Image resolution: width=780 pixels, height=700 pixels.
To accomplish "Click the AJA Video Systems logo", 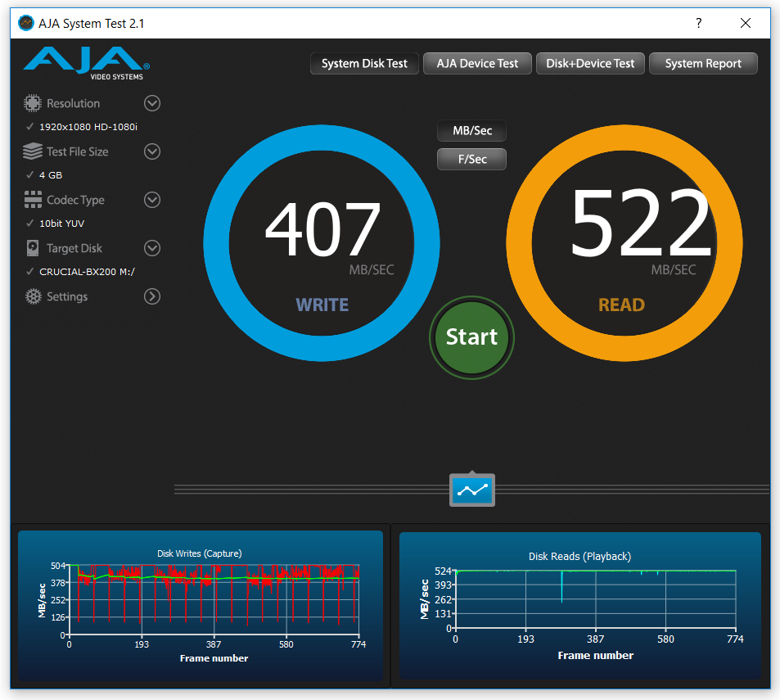I will click(86, 64).
